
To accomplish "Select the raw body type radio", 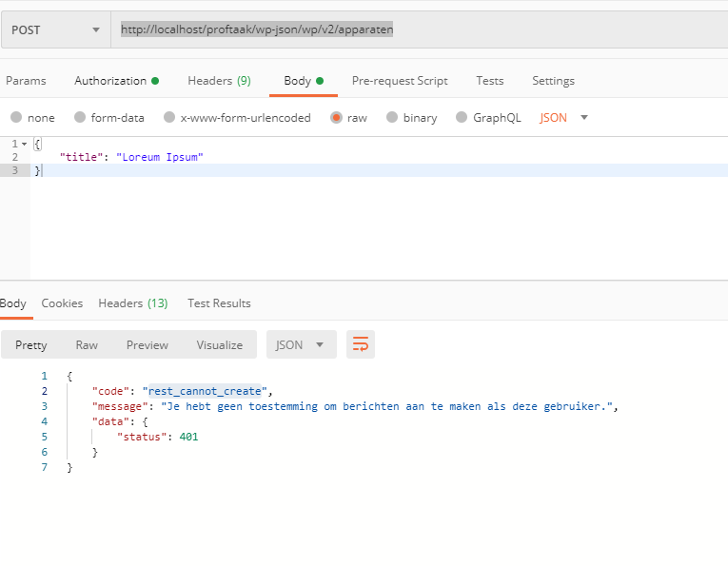I will [x=336, y=117].
